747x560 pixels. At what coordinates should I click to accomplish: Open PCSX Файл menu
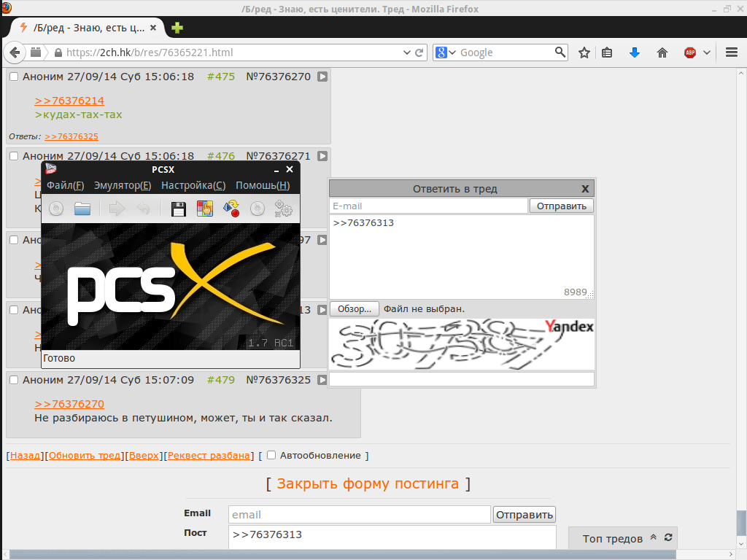[65, 185]
